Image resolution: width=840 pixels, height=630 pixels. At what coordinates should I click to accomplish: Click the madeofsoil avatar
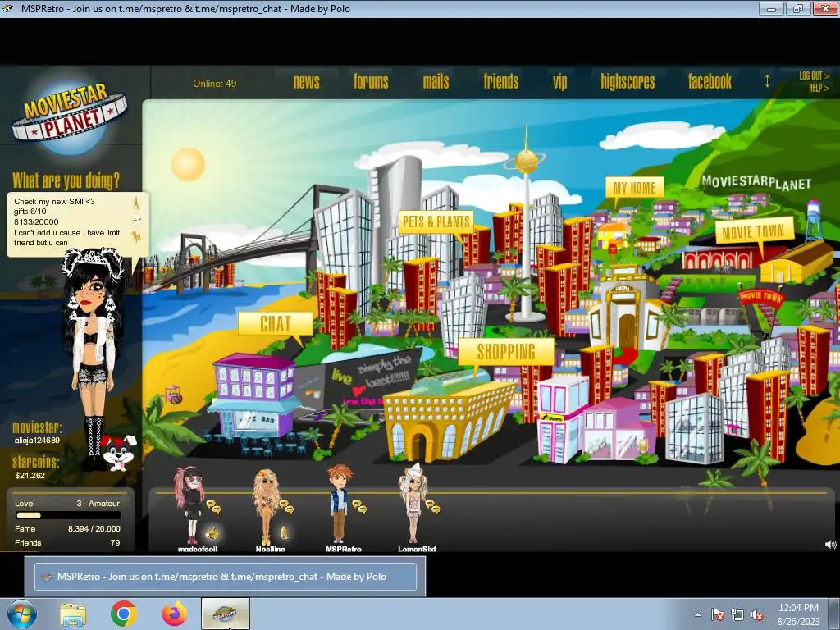click(x=192, y=506)
